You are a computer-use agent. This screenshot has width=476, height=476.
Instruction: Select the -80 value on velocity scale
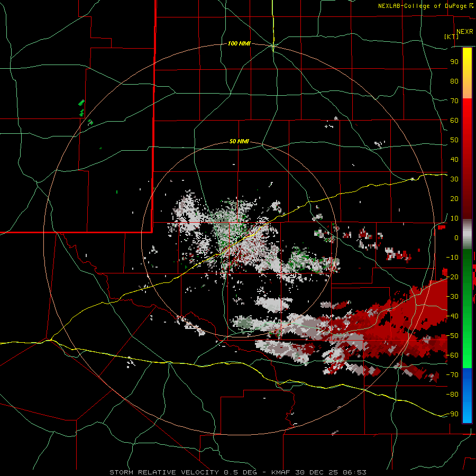coord(452,395)
